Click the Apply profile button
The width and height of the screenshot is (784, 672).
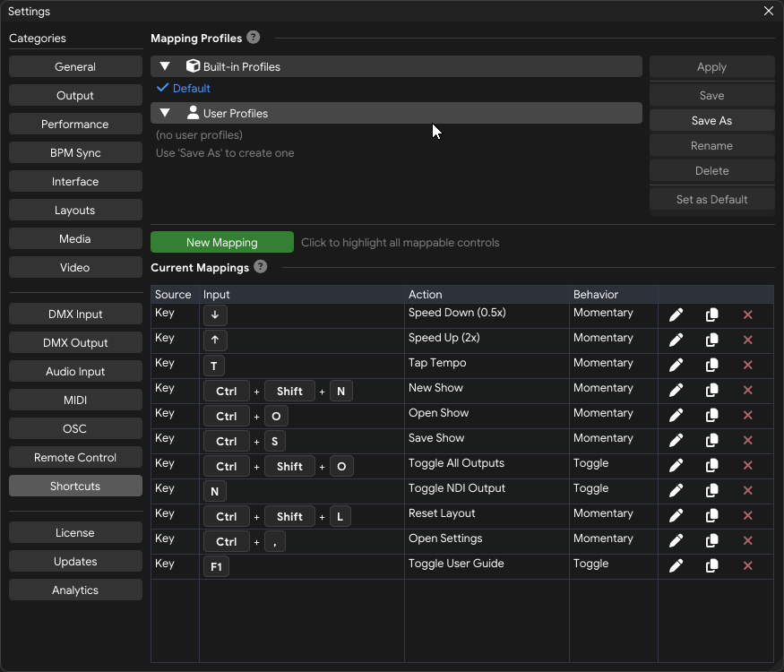[x=711, y=66]
